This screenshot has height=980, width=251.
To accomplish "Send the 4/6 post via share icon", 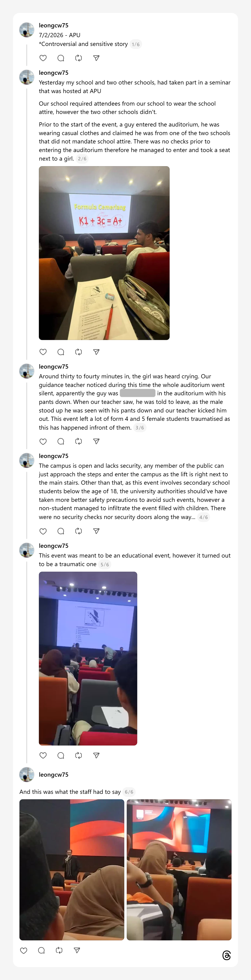I will pos(96,531).
